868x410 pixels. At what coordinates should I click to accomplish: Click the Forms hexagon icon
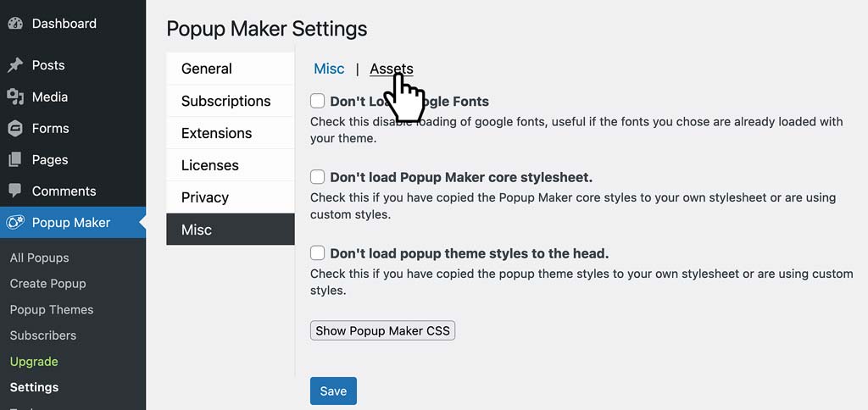click(15, 129)
